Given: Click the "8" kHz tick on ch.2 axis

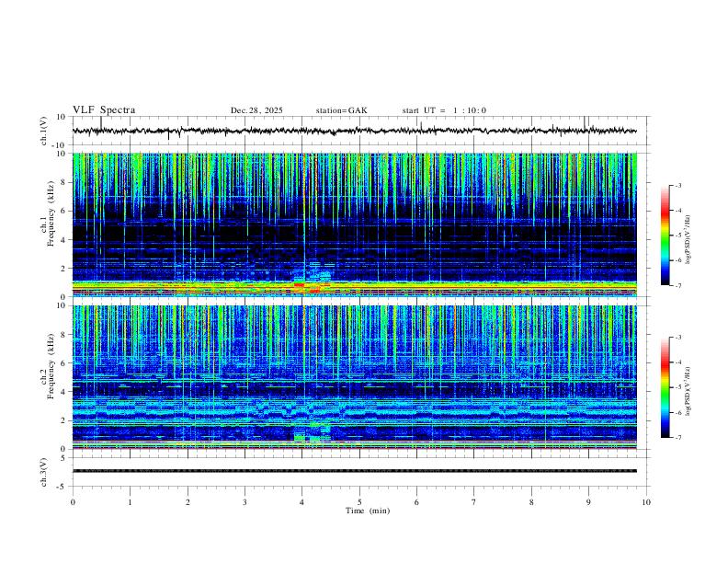Looking at the screenshot, I should [x=63, y=335].
